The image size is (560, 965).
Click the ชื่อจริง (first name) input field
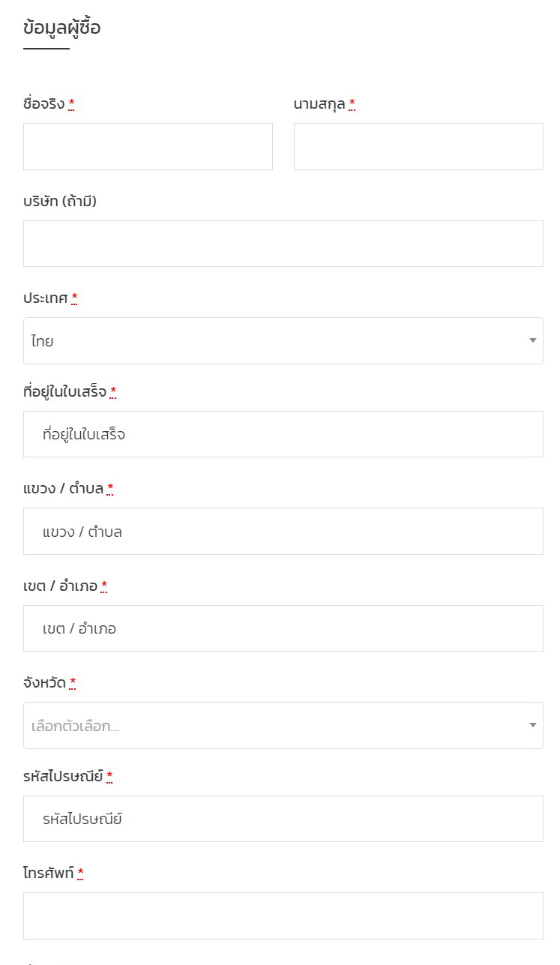coord(148,146)
